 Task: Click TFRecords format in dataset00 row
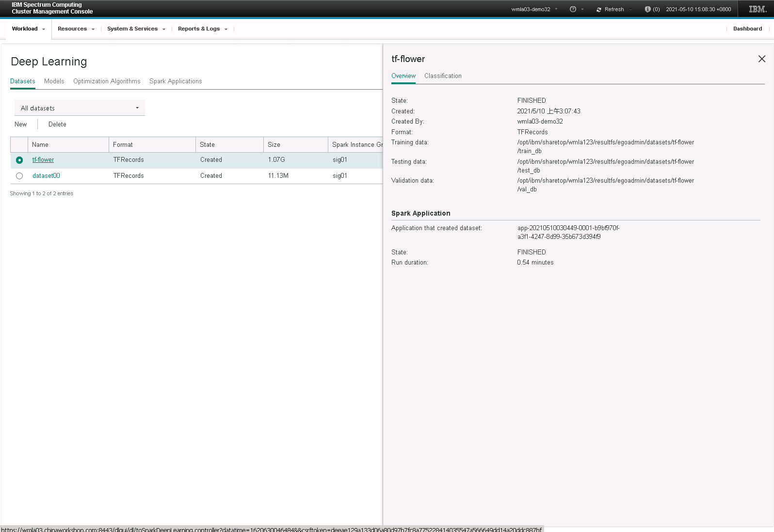pyautogui.click(x=129, y=176)
